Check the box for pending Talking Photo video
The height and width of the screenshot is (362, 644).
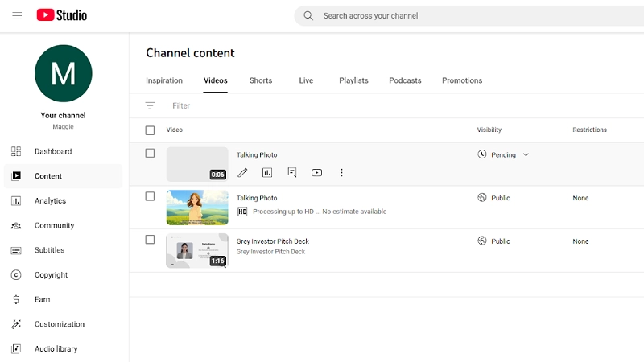click(x=150, y=153)
